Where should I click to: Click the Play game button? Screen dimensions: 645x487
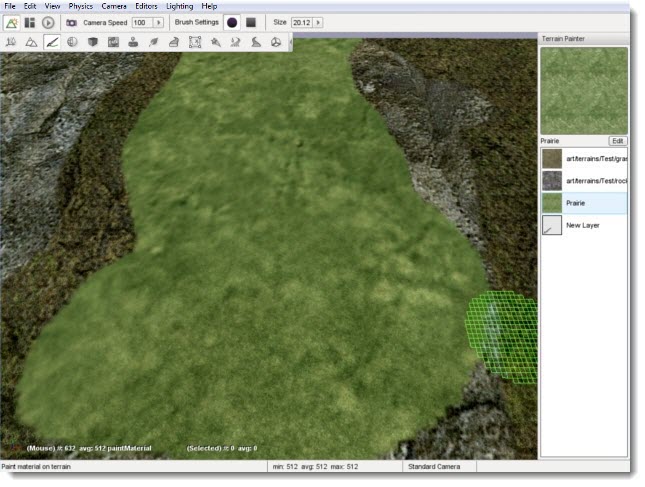pyautogui.click(x=47, y=22)
